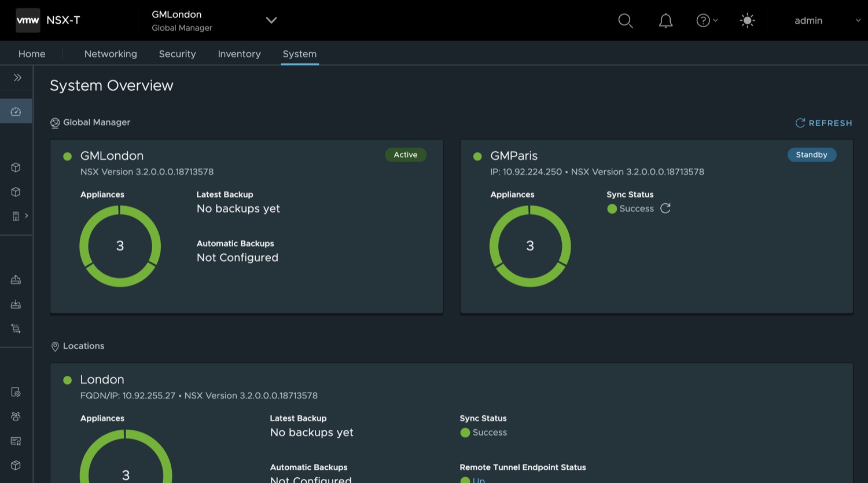Click the GMLondon card title

tap(112, 156)
